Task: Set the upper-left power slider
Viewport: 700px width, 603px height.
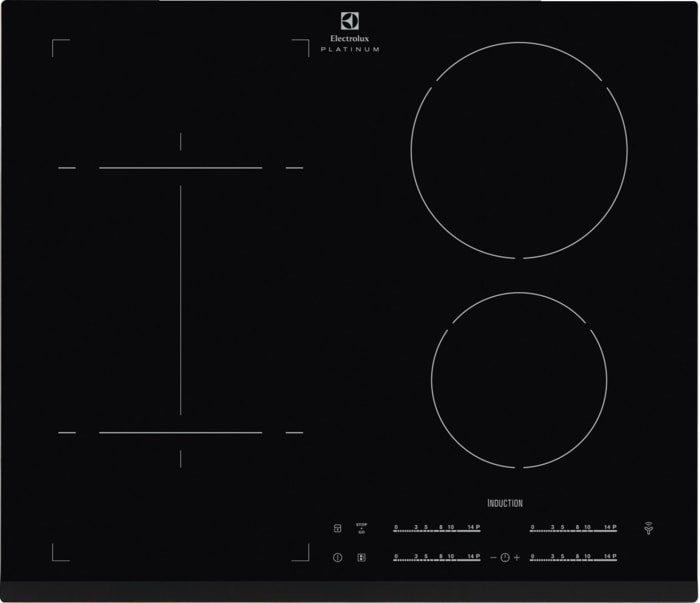Action: tap(437, 529)
